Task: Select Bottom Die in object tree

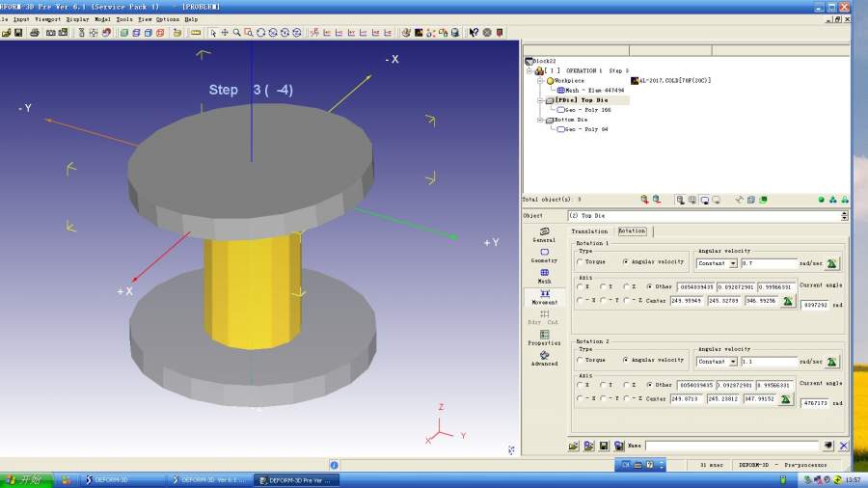Action: [x=571, y=120]
